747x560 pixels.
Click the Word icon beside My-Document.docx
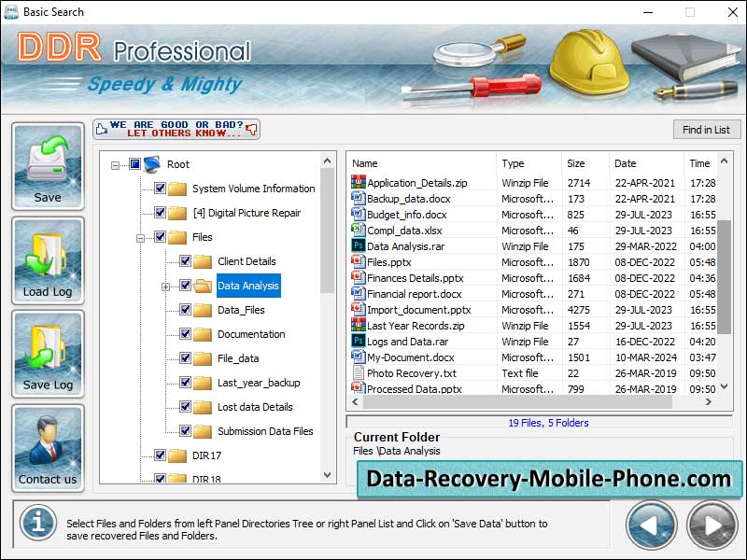[x=359, y=357]
